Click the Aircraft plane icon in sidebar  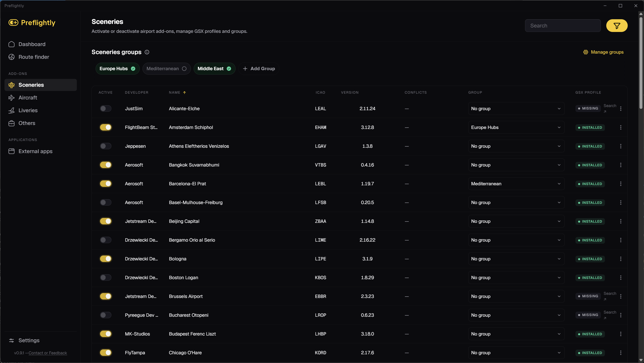click(x=12, y=97)
